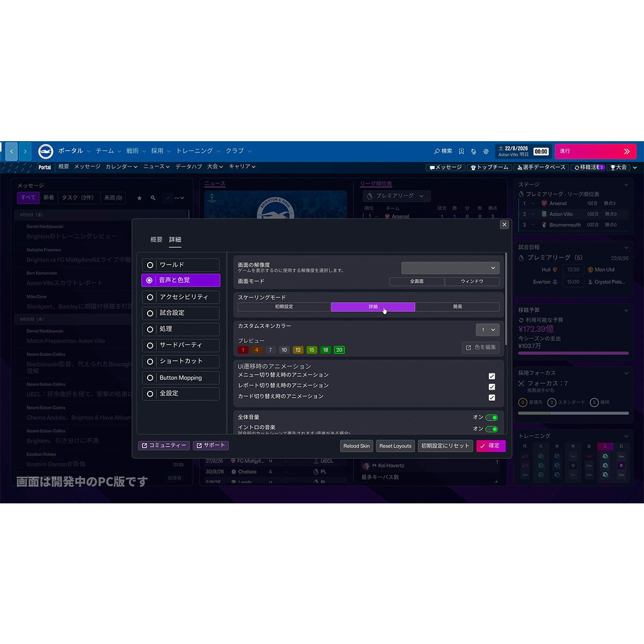Image resolution: width=644 pixels, height=644 pixels.
Task: Click the 初期設定にリセット button
Action: (445, 446)
